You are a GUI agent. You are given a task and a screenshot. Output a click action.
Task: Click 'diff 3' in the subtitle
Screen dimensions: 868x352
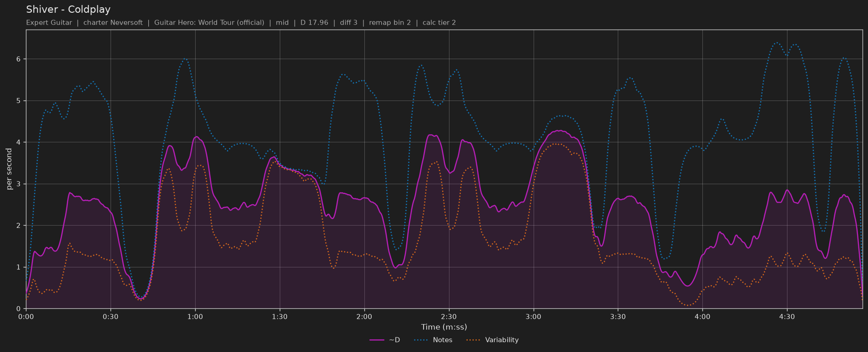(348, 23)
